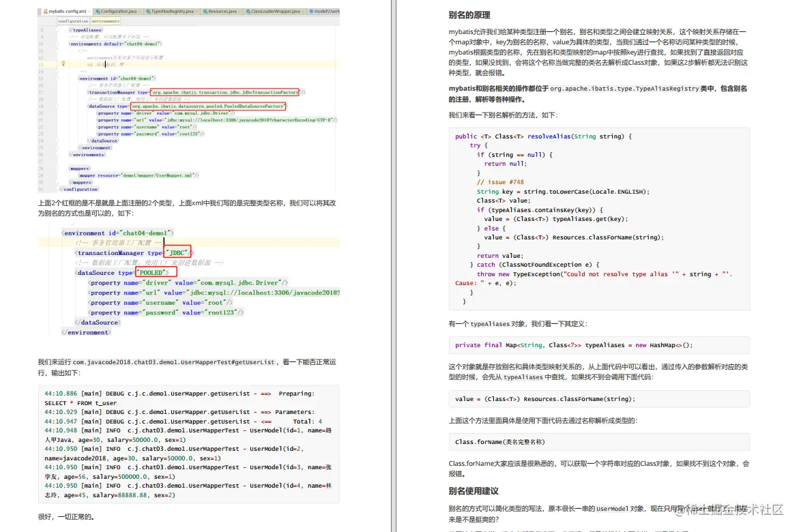Click the class icon on the Configuration.java tab
Screen dimensions: 799x532
click(x=98, y=12)
